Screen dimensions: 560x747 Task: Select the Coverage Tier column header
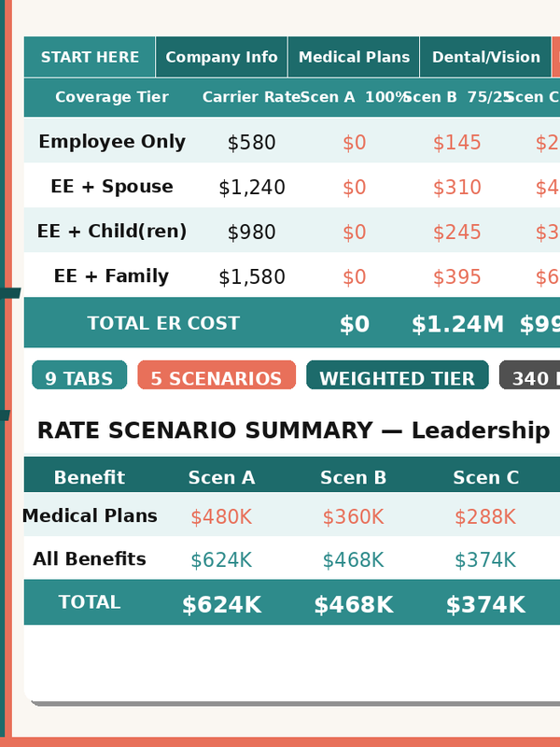click(112, 97)
